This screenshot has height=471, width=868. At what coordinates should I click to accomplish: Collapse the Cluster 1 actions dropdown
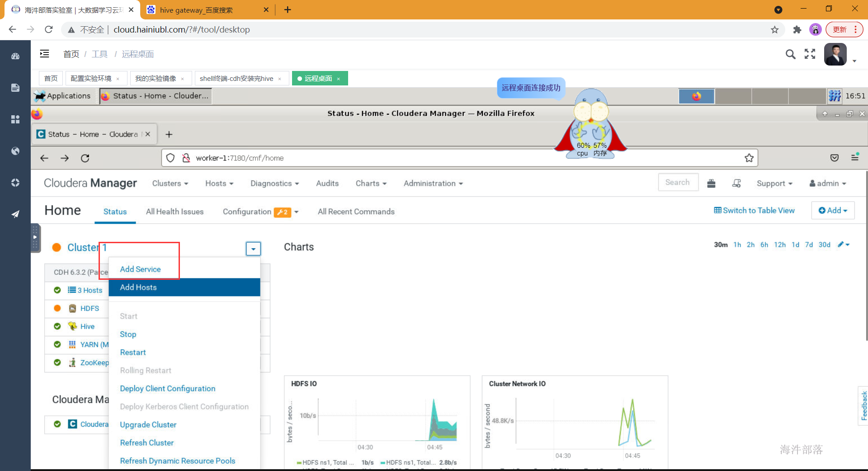(253, 249)
